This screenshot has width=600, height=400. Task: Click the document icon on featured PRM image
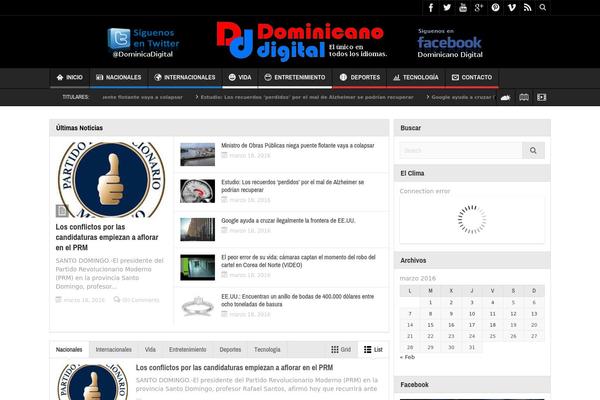pyautogui.click(x=62, y=211)
